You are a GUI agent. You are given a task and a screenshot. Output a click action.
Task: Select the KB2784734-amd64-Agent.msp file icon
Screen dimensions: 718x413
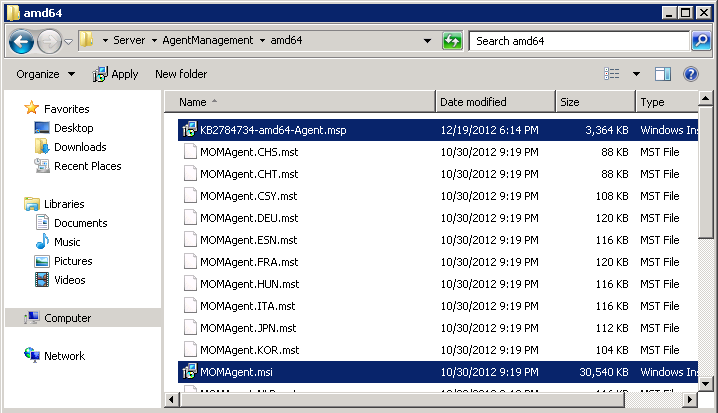click(188, 129)
